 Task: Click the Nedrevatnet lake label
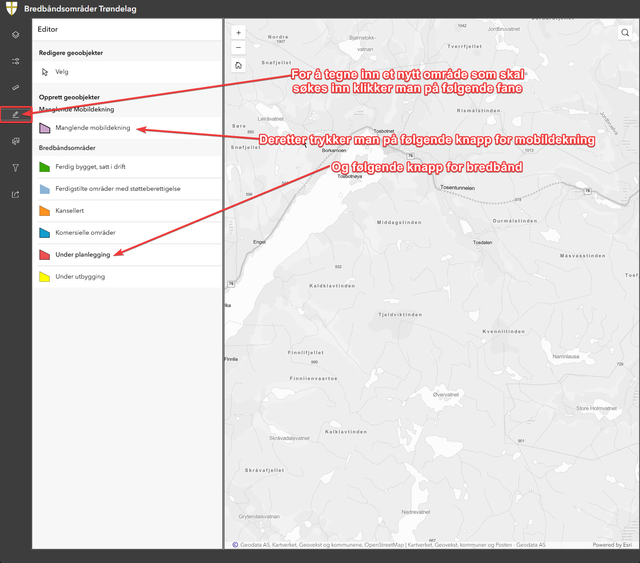(416, 512)
